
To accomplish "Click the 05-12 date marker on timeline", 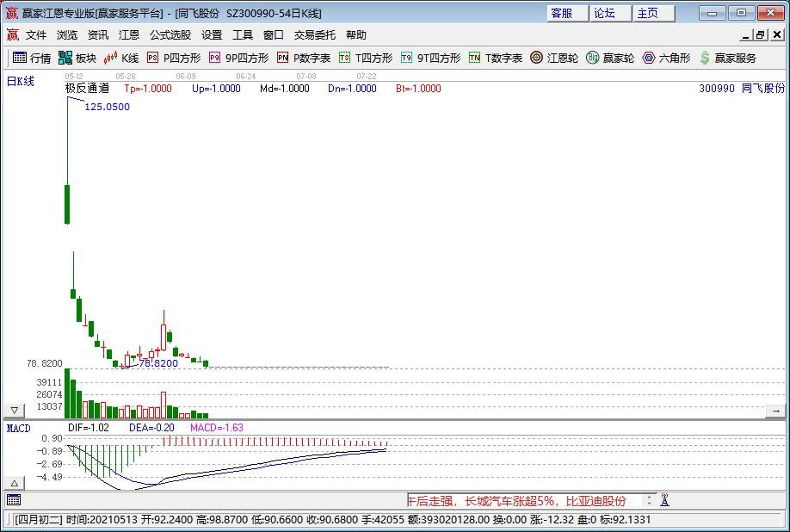I will pyautogui.click(x=74, y=76).
